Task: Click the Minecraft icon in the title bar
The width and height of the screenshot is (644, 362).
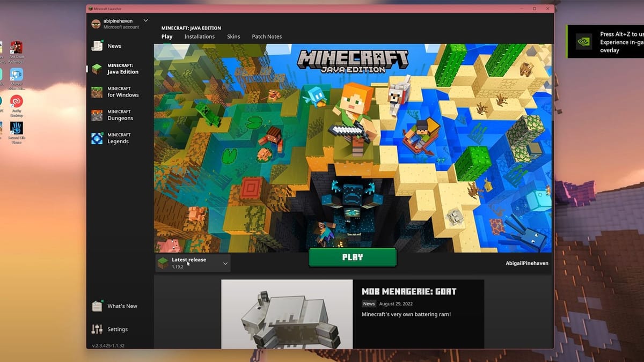Action: point(90,9)
